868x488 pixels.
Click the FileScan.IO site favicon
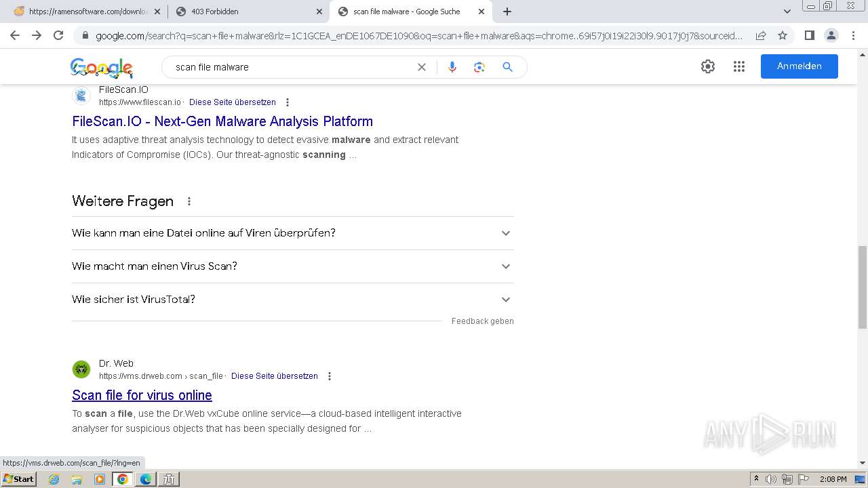coord(81,96)
